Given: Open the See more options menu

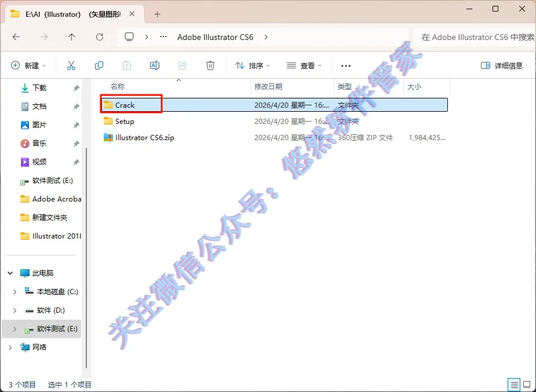Looking at the screenshot, I should pos(346,65).
